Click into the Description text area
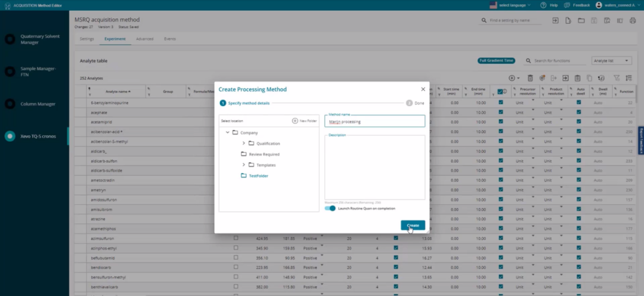The image size is (644, 296). coord(374,167)
